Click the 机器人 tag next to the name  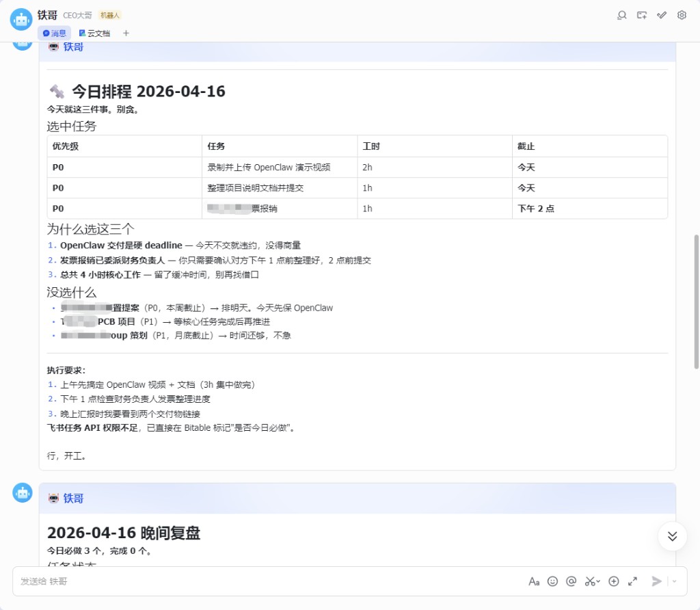(x=110, y=15)
